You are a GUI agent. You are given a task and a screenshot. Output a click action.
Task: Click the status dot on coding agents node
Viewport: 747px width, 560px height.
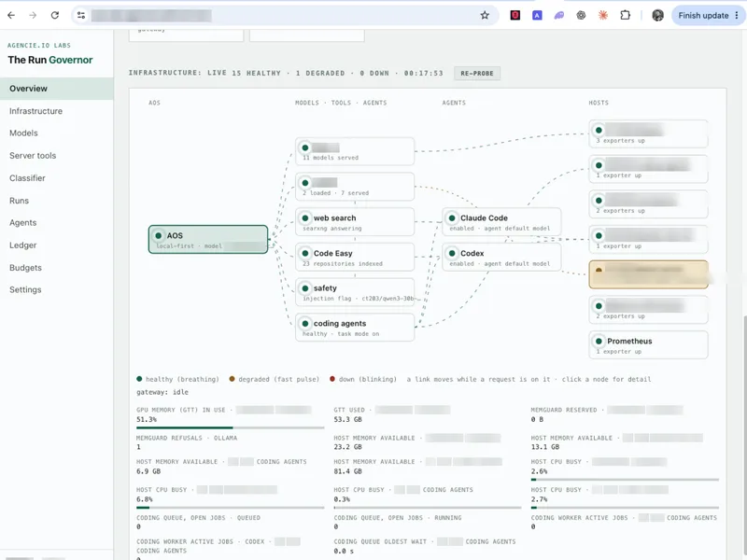[305, 323]
